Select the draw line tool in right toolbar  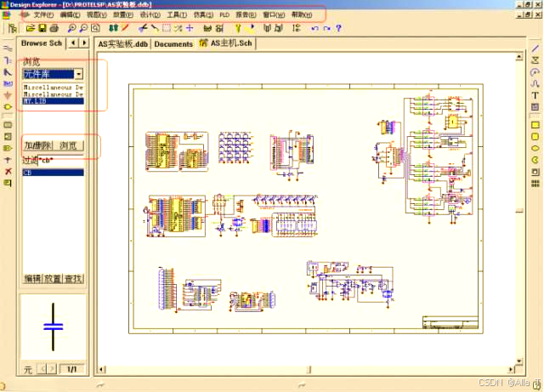[x=535, y=49]
